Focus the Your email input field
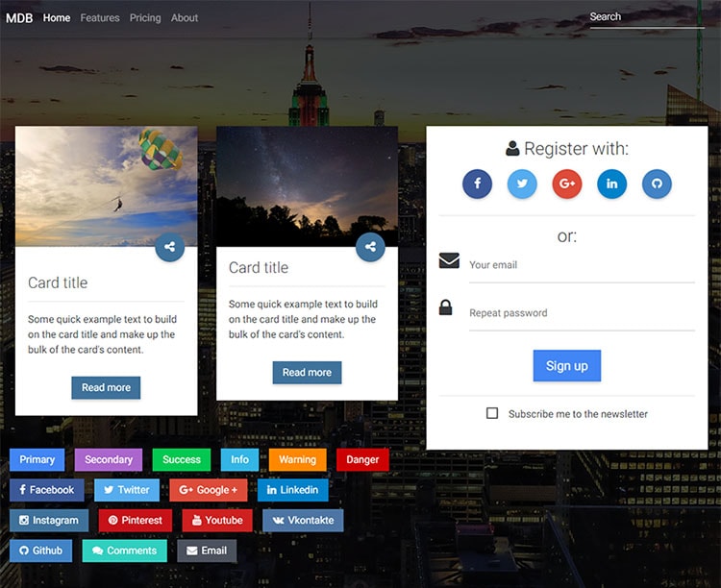This screenshot has height=588, width=721. [581, 265]
